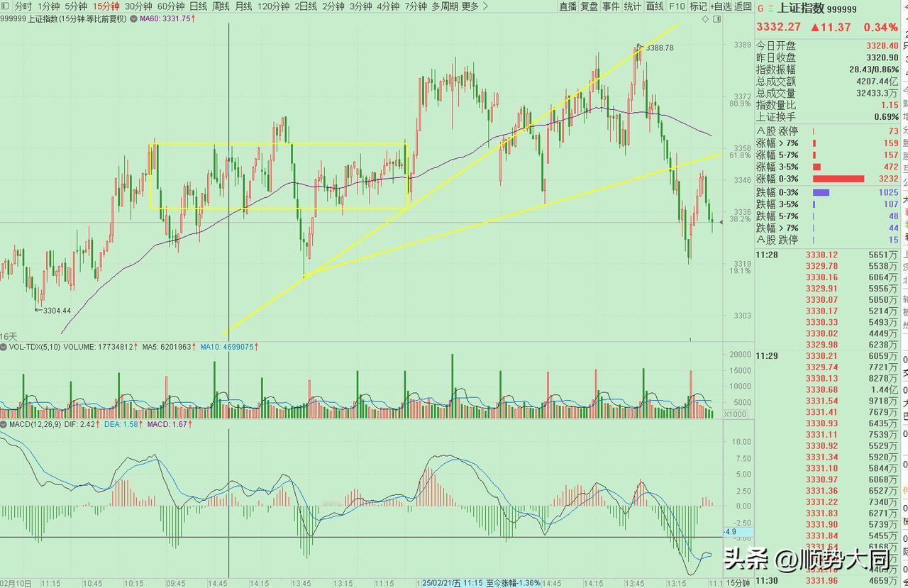This screenshot has height=588, width=908.
Task: Click the 标记 mark button
Action: [698, 6]
